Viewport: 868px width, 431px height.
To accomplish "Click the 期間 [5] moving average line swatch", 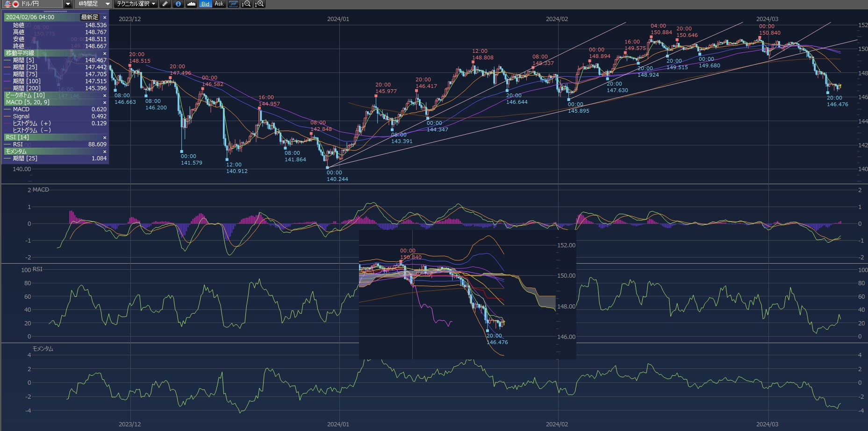I will click(x=7, y=60).
